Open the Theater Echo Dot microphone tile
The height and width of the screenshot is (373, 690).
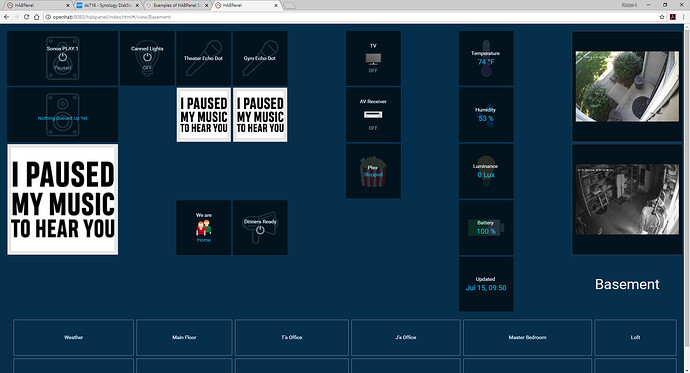[x=203, y=58]
